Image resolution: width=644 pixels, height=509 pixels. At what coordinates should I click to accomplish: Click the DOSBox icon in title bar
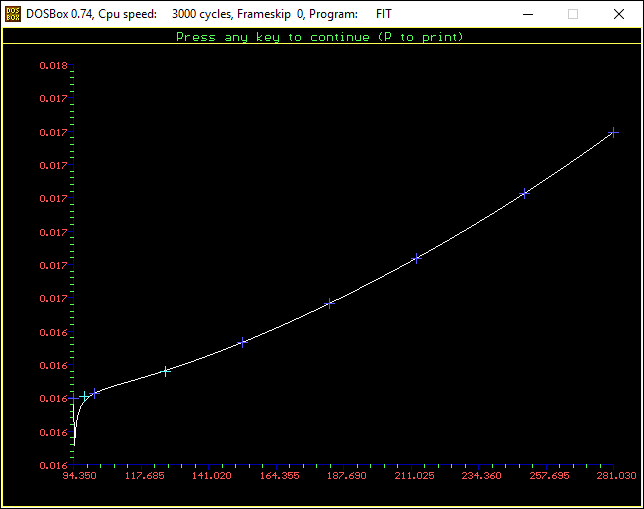click(13, 14)
